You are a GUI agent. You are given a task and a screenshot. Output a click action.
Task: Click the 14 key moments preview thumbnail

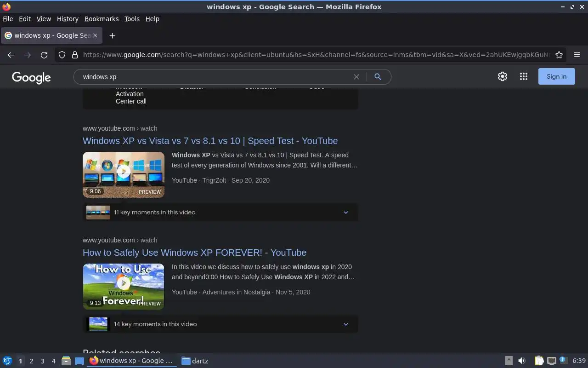(98, 324)
